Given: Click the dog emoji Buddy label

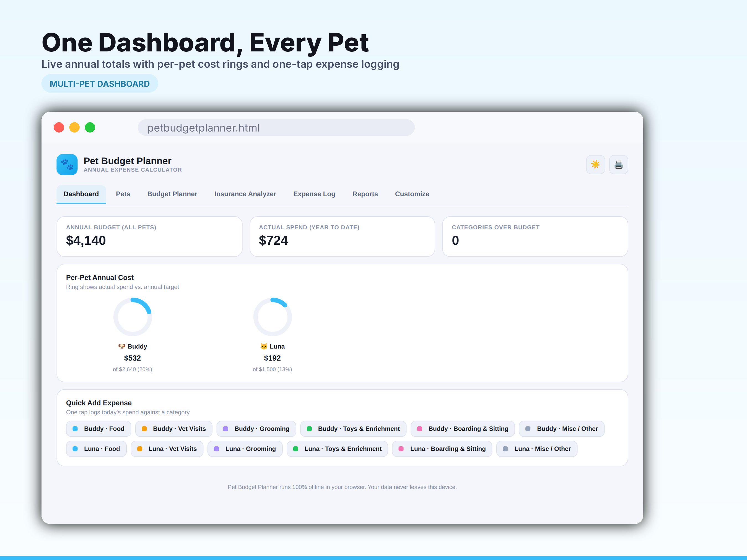Looking at the screenshot, I should click(x=132, y=346).
